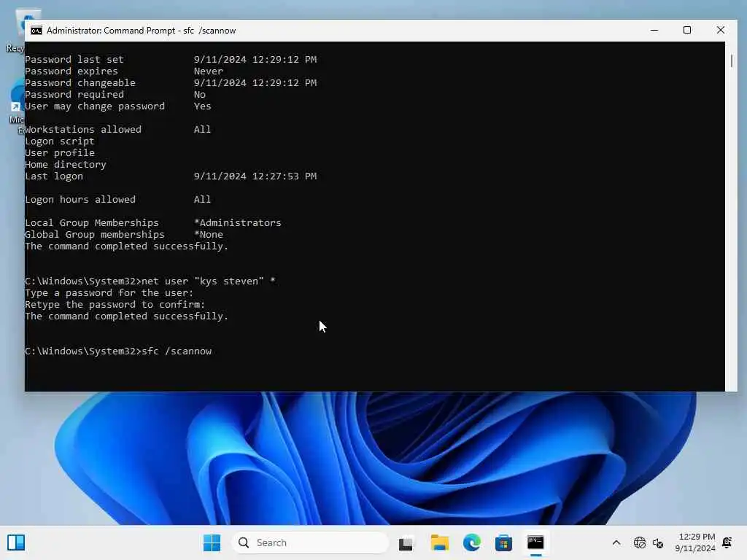This screenshot has height=560, width=747.
Task: Open the Command Prompt title bar system icon
Action: (36, 31)
